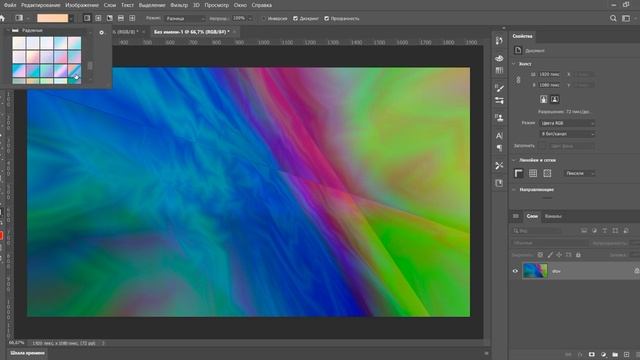This screenshot has height=360, width=640.
Task: Pick first gradient swatch in top row
Action: point(19,43)
